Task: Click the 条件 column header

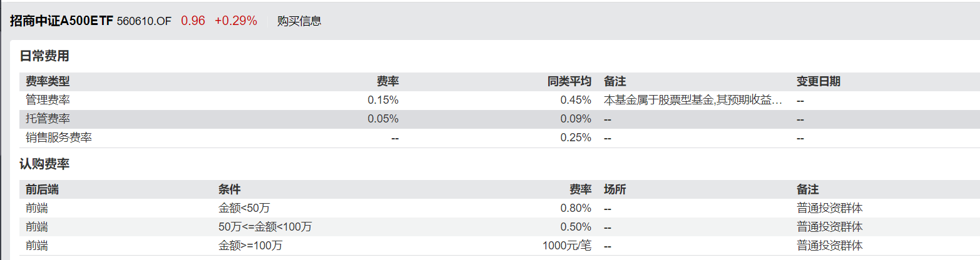Action: (229, 189)
